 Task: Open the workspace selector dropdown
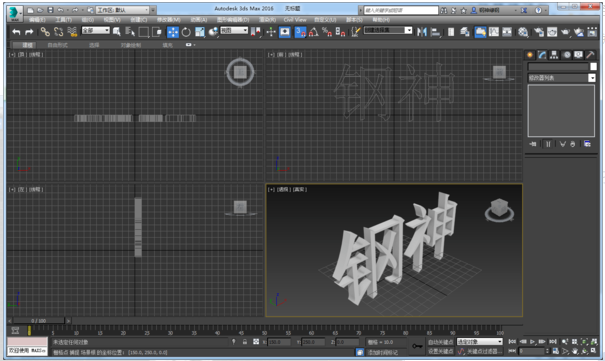122,10
